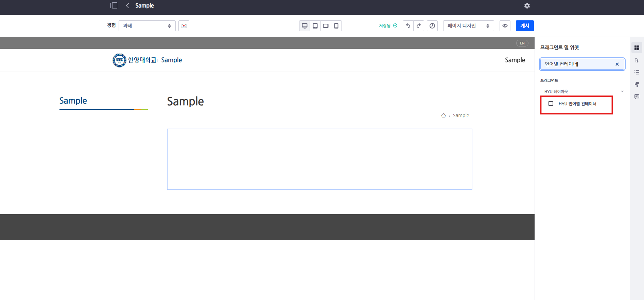
Task: Open the Fragments and Widgets sidebar panel
Action: (637, 48)
